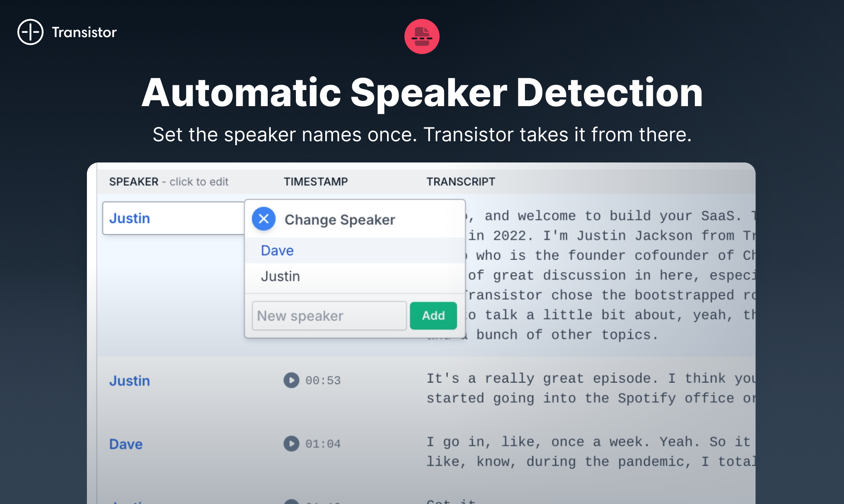This screenshot has width=844, height=504.
Task: Select Dave in the speaker list
Action: tap(277, 250)
